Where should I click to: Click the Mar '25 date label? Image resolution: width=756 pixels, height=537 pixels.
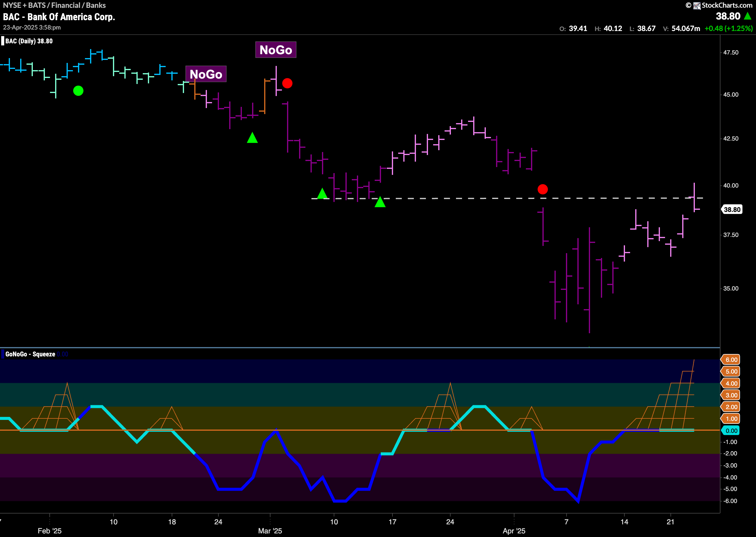click(270, 531)
